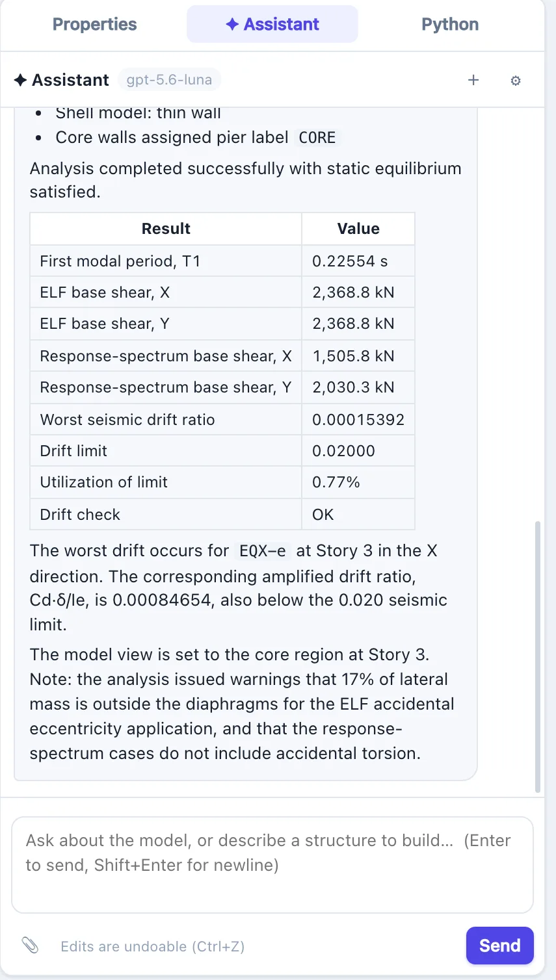Select the 0.22554 s first modal period value
Screen dimensions: 556x980
tap(350, 261)
